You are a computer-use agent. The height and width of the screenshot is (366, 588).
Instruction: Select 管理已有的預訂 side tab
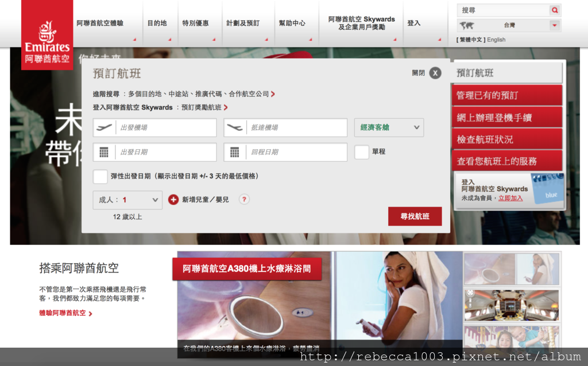coord(507,95)
